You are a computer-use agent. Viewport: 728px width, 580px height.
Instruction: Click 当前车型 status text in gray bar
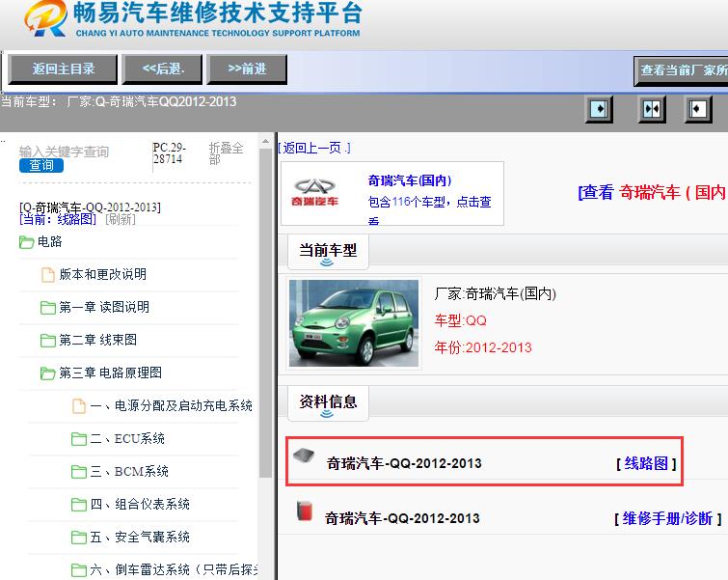tap(119, 101)
